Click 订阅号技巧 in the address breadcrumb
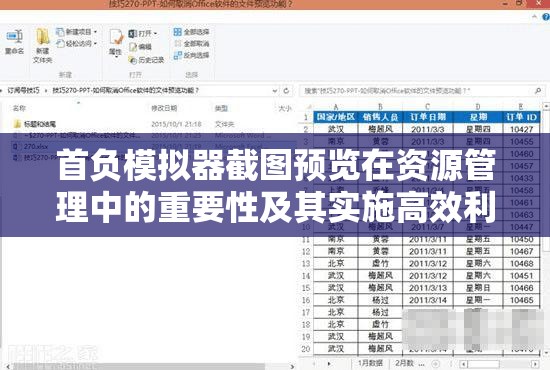550x370 pixels. pyautogui.click(x=23, y=90)
